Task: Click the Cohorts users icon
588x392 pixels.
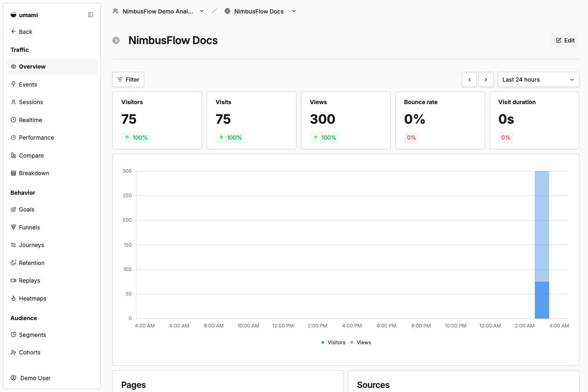Action: pyautogui.click(x=13, y=352)
